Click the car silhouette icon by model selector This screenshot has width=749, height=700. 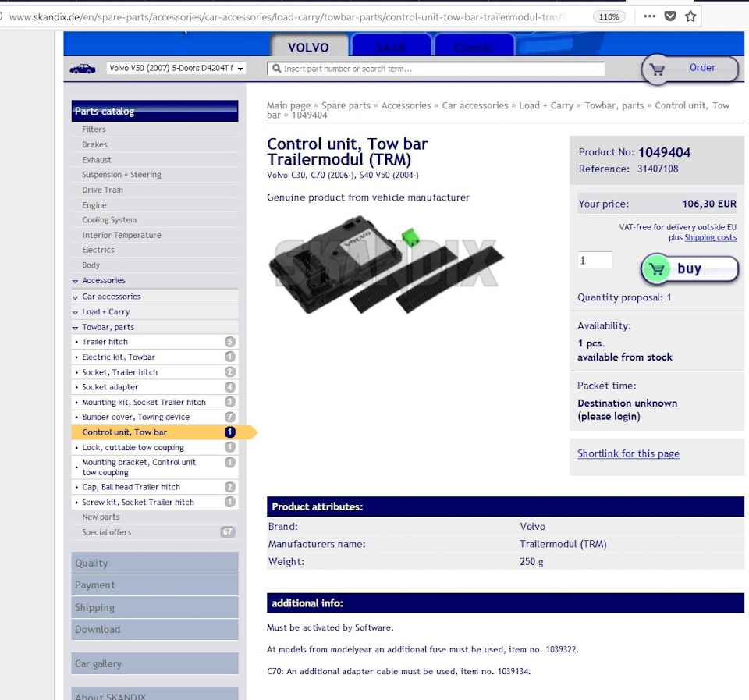point(83,69)
